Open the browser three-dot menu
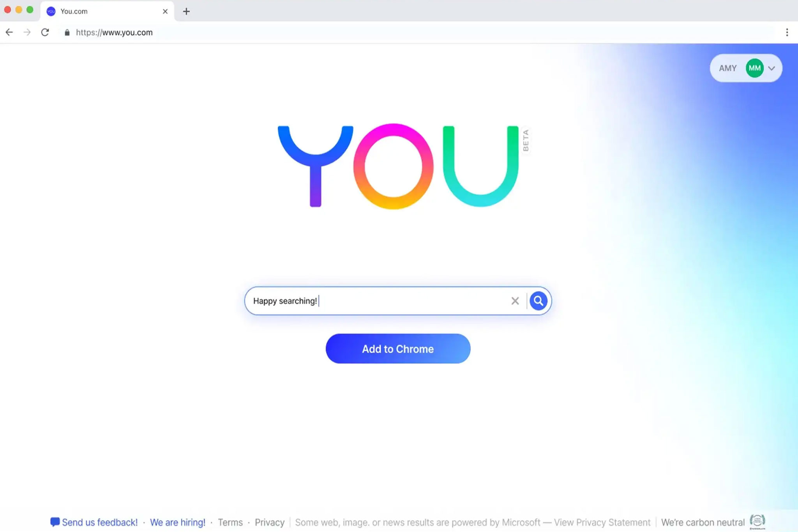 coord(787,32)
